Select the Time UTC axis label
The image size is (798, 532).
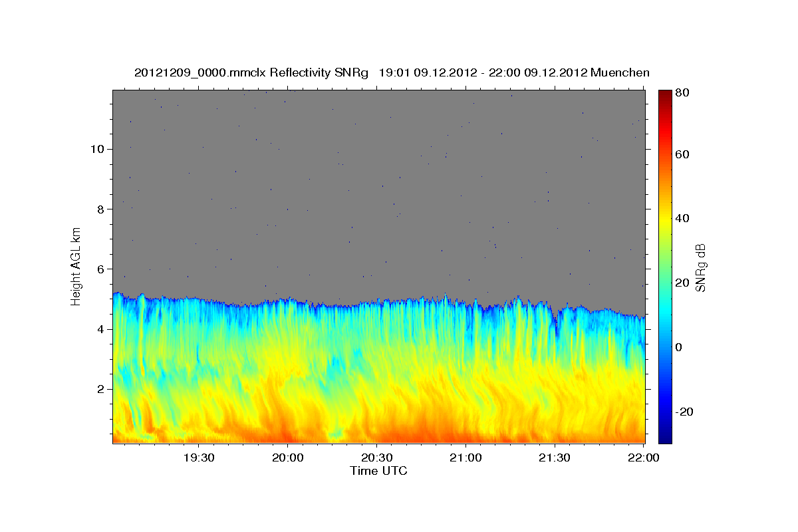378,471
